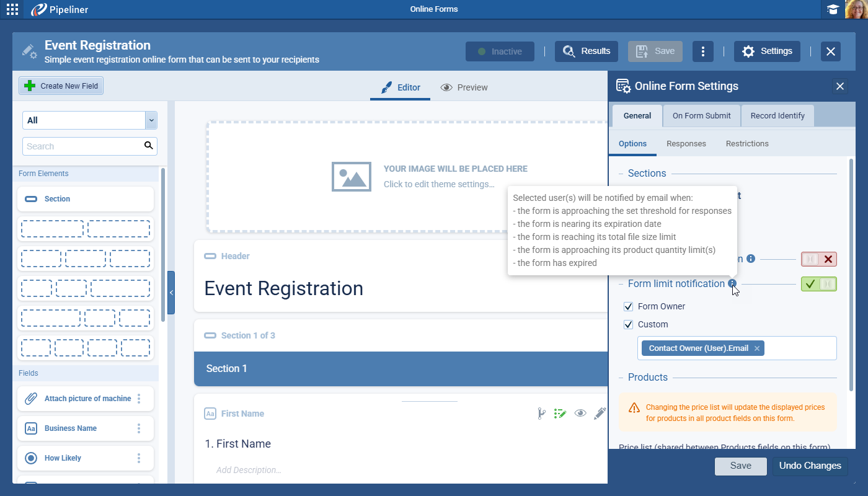Image resolution: width=868 pixels, height=496 pixels.
Task: Open the Restrictions sub-tab
Action: (x=746, y=143)
